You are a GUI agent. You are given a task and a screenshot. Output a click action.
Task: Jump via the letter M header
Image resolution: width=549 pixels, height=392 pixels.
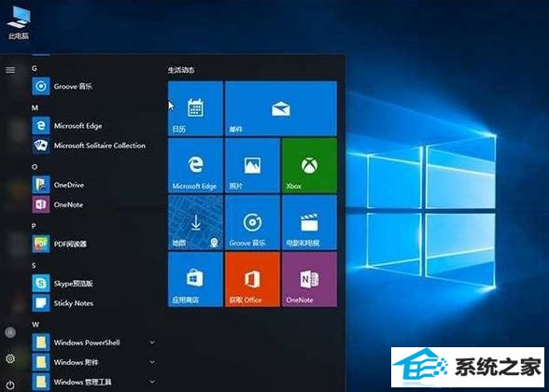pos(35,108)
